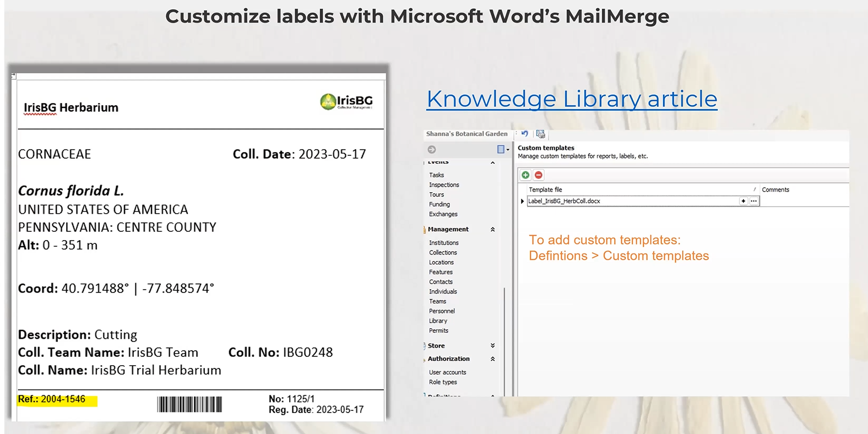Open Personnel under Management

tap(442, 311)
